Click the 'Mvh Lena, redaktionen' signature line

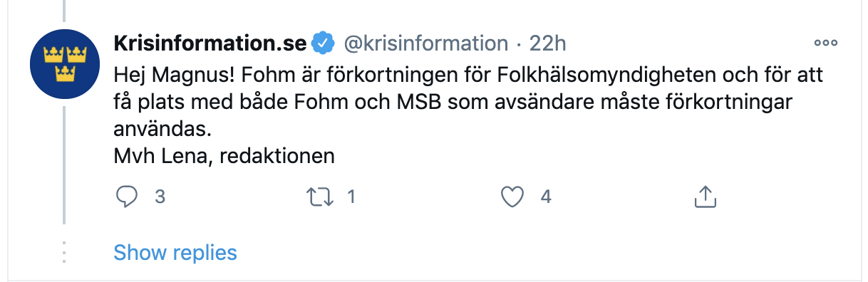pyautogui.click(x=224, y=156)
